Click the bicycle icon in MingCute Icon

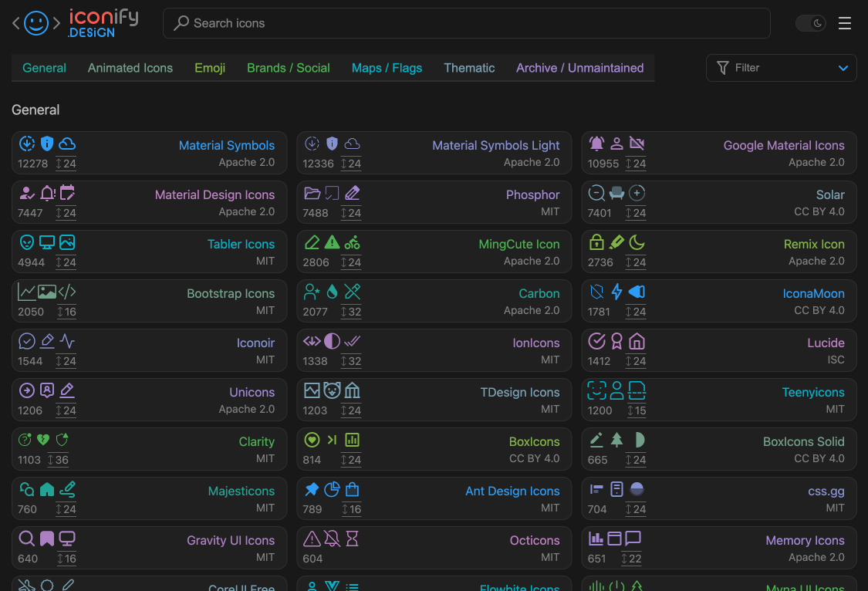pos(352,242)
